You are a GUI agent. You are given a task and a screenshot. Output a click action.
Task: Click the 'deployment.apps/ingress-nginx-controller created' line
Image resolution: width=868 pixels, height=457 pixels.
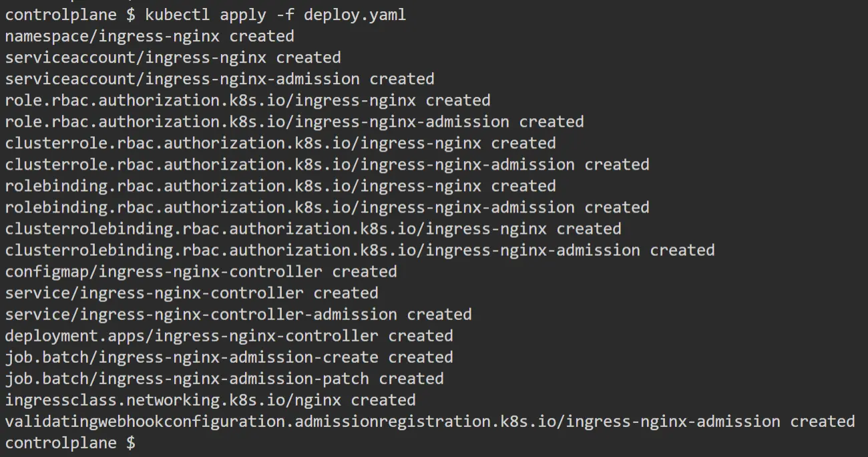[228, 335]
